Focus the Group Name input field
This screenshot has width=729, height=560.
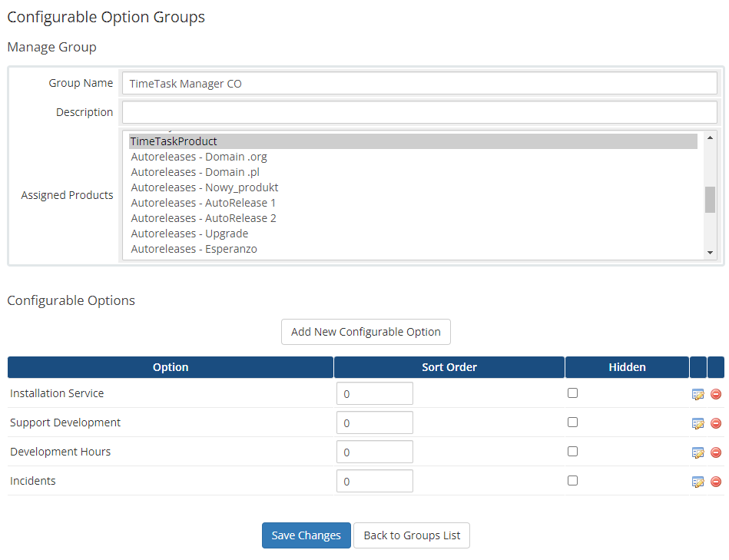(x=419, y=84)
